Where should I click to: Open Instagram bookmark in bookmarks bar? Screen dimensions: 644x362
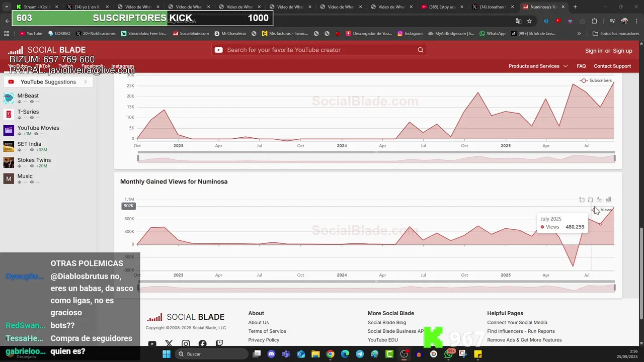tap(410, 34)
